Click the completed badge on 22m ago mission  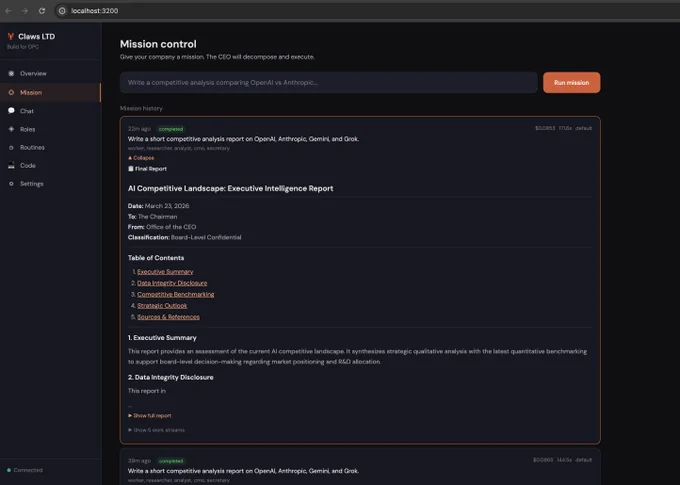coord(171,129)
